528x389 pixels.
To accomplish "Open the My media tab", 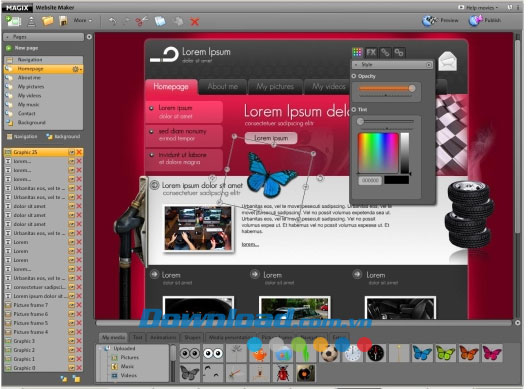I will point(113,337).
